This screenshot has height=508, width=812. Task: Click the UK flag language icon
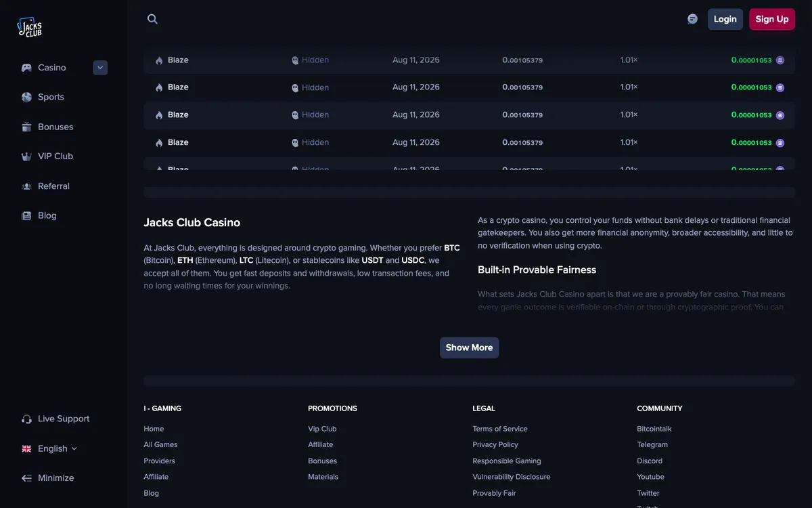pos(26,448)
